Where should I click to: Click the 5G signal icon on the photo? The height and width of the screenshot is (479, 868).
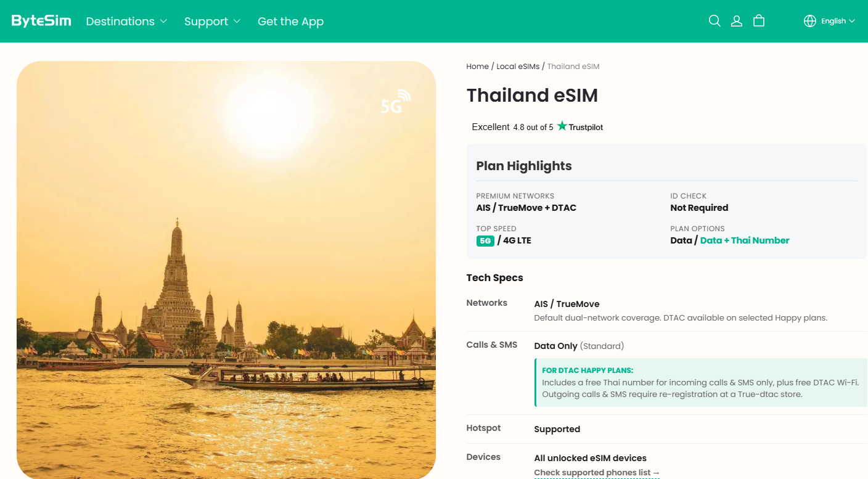(395, 102)
